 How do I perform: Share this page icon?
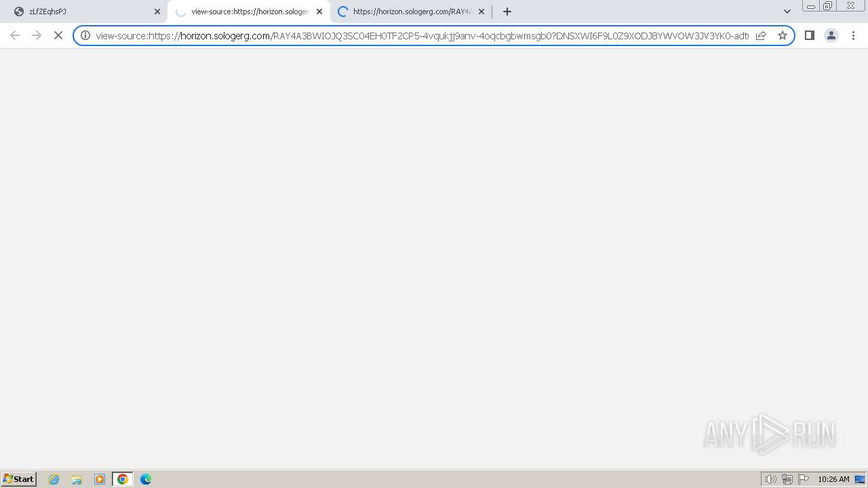pyautogui.click(x=761, y=35)
